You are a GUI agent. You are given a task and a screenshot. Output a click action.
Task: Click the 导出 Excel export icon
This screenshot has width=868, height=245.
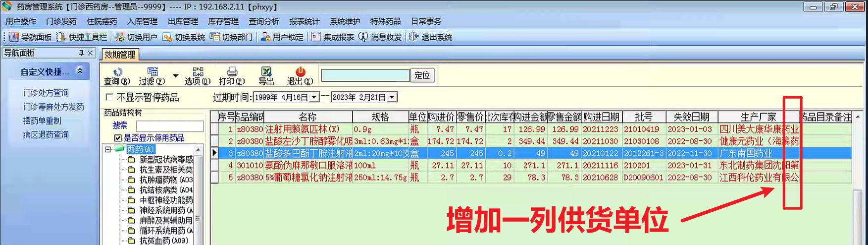(x=266, y=72)
